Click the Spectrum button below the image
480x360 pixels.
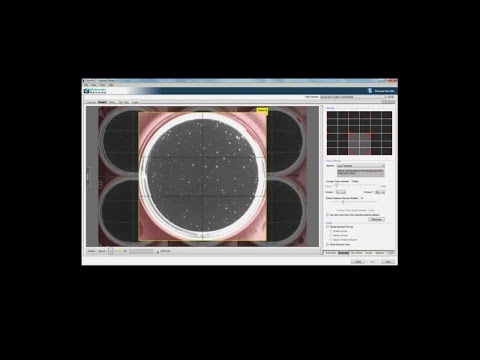click(102, 251)
